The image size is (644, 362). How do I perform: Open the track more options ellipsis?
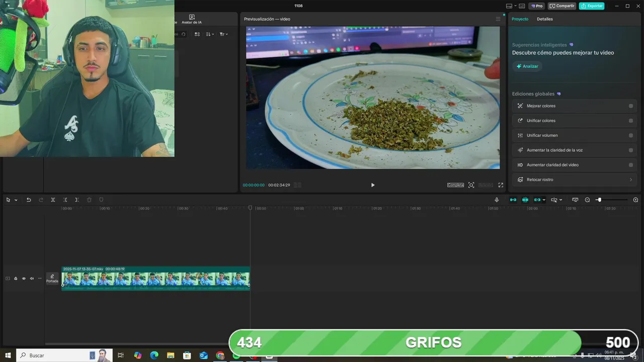40,279
